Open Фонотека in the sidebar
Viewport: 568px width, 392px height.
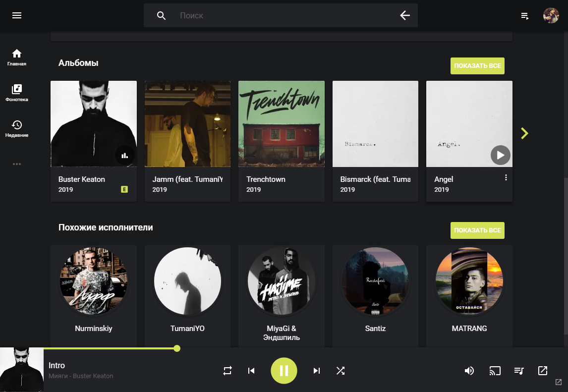(x=17, y=93)
